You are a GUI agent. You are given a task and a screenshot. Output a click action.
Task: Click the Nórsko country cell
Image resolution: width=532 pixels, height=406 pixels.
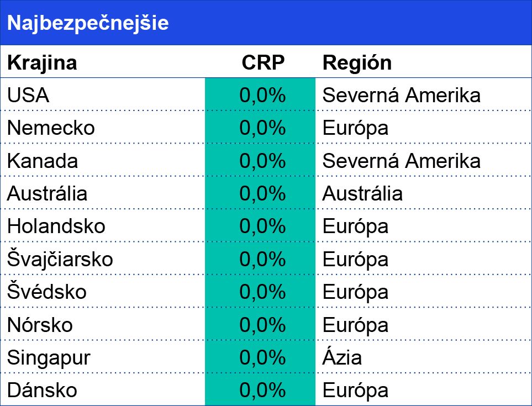coord(40,325)
